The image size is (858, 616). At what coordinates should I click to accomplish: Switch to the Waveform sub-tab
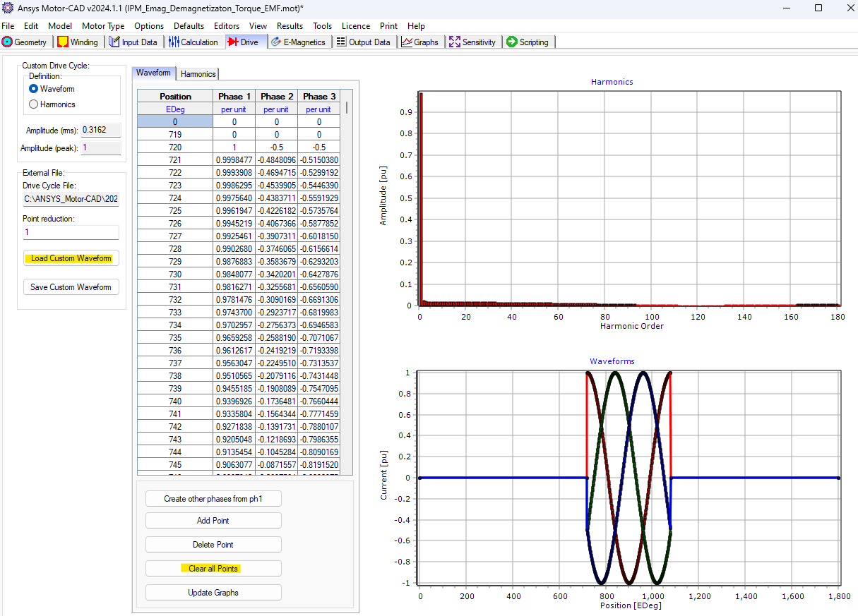click(153, 73)
